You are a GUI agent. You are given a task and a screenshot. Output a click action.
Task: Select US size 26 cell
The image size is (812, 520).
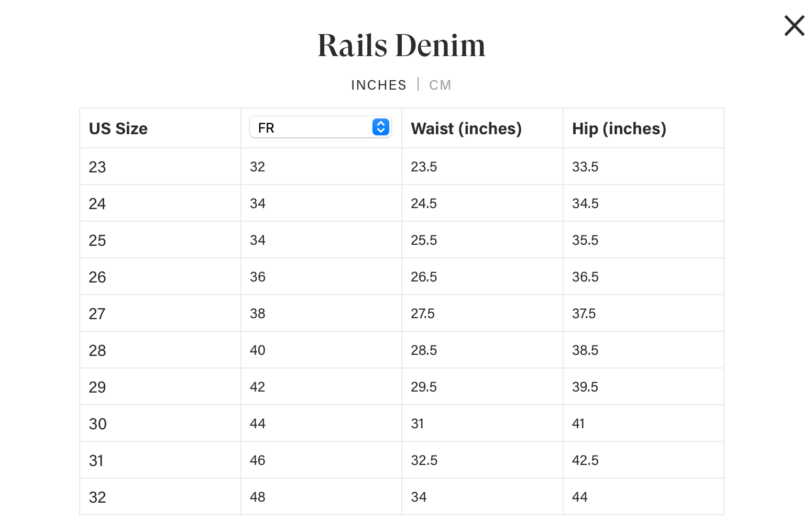pyautogui.click(x=97, y=277)
